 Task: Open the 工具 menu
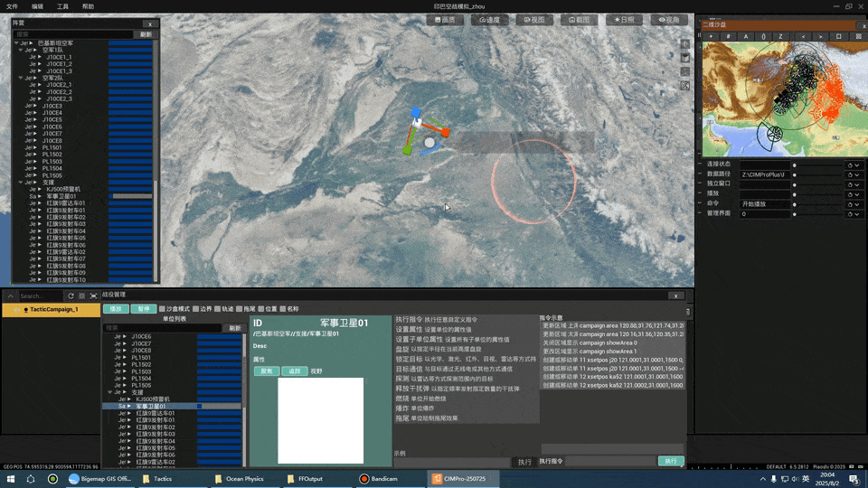click(x=62, y=6)
